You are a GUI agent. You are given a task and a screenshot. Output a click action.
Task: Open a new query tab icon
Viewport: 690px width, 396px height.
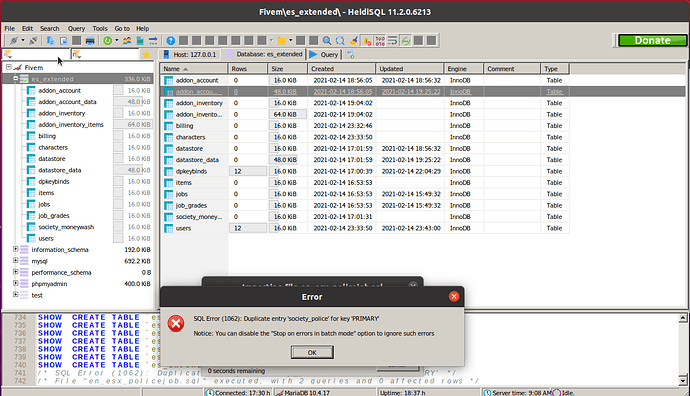coord(350,55)
